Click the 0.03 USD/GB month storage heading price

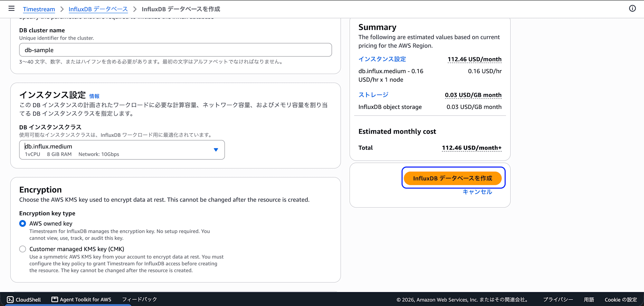coord(473,95)
